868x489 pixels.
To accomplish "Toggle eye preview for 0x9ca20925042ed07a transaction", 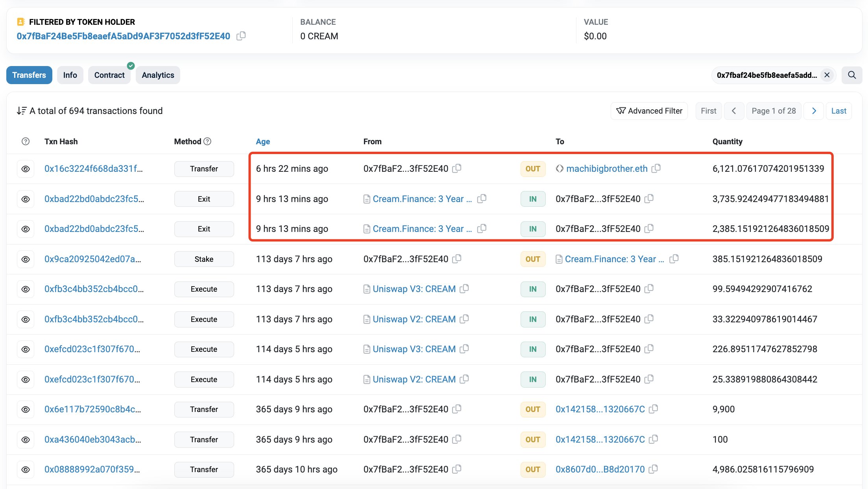I will (26, 259).
